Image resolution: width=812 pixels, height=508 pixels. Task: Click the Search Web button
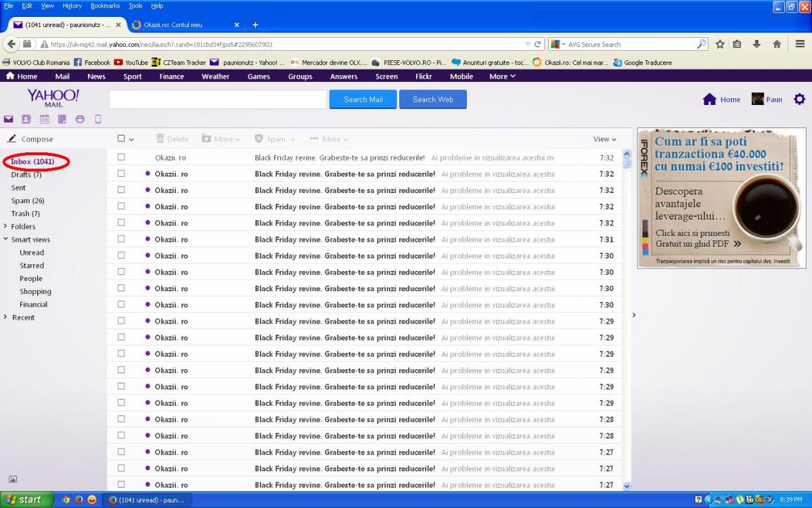pyautogui.click(x=433, y=99)
